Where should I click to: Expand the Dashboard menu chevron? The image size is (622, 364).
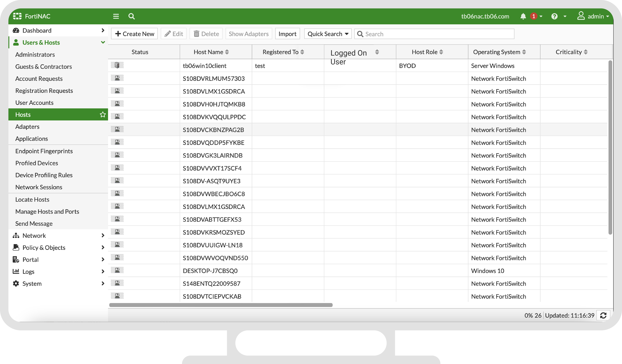pyautogui.click(x=103, y=30)
